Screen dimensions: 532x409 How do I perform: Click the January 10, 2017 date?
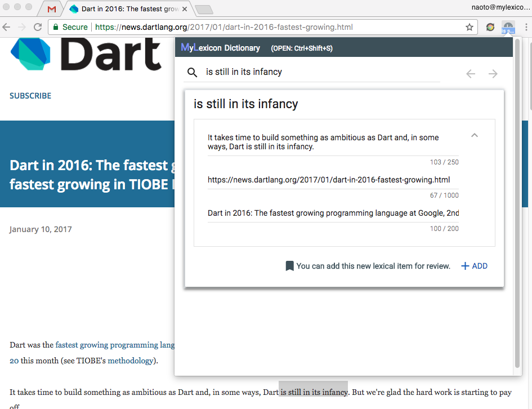coord(41,229)
